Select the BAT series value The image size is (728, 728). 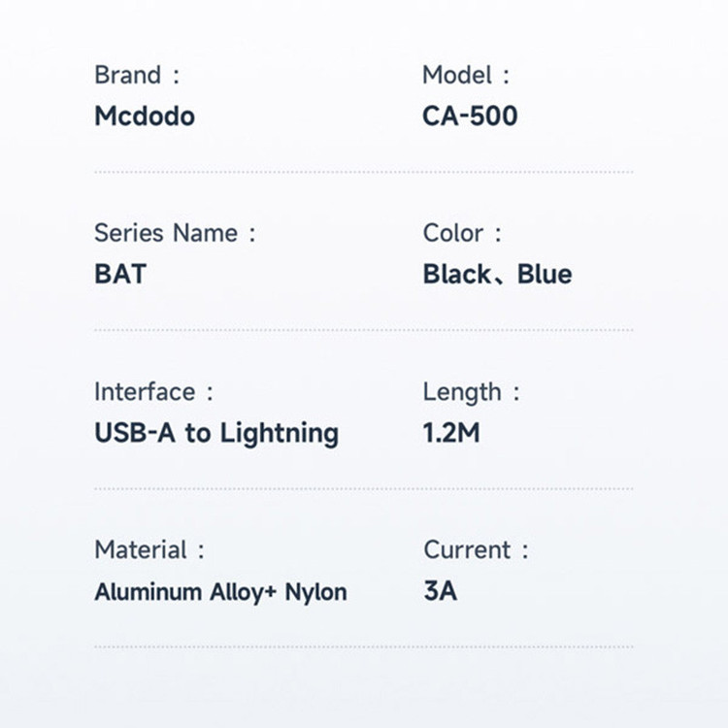(120, 274)
